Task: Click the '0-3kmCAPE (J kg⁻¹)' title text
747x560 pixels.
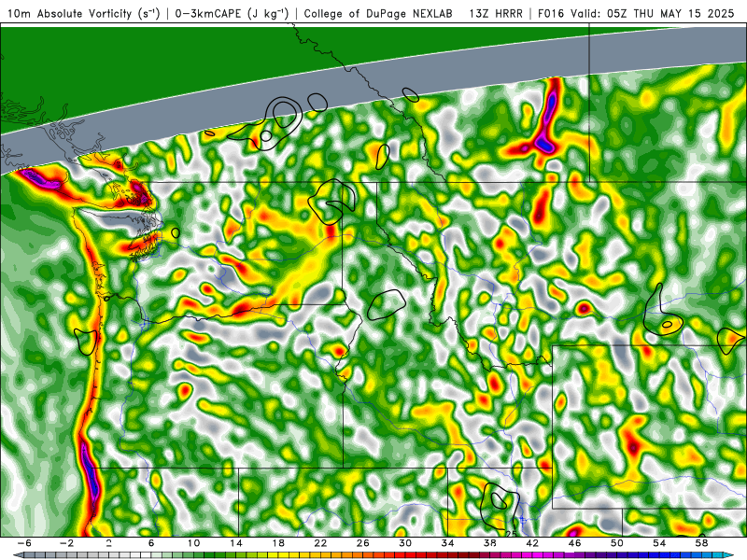Action: tap(232, 13)
